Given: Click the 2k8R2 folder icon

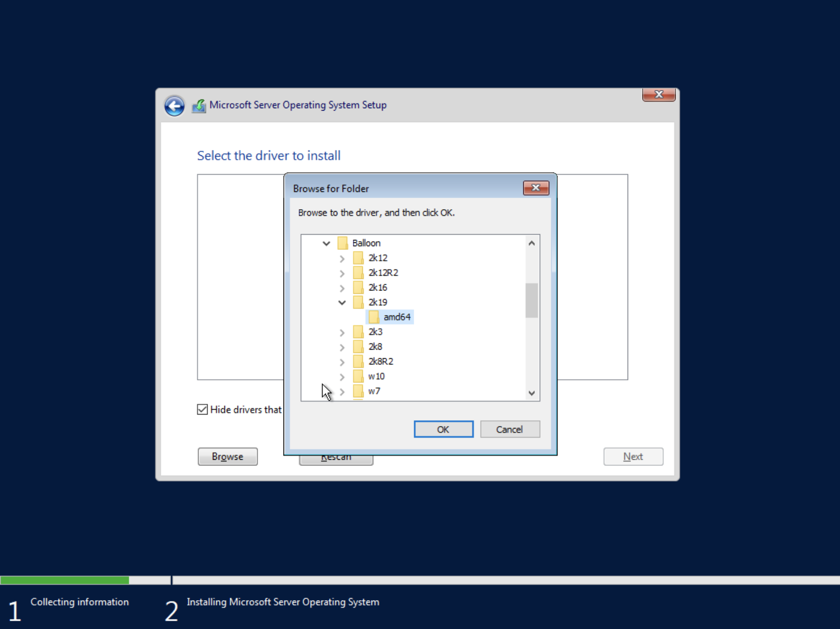Looking at the screenshot, I should pyautogui.click(x=358, y=361).
